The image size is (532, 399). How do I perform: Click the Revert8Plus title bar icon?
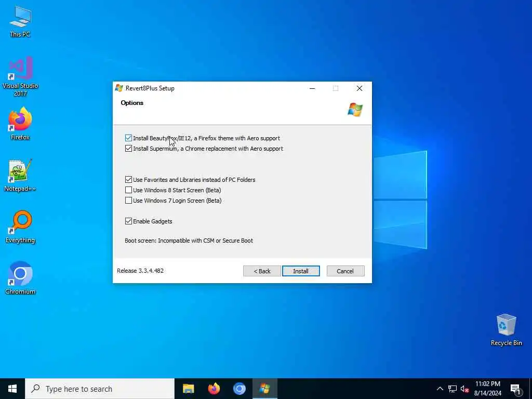[x=119, y=88]
